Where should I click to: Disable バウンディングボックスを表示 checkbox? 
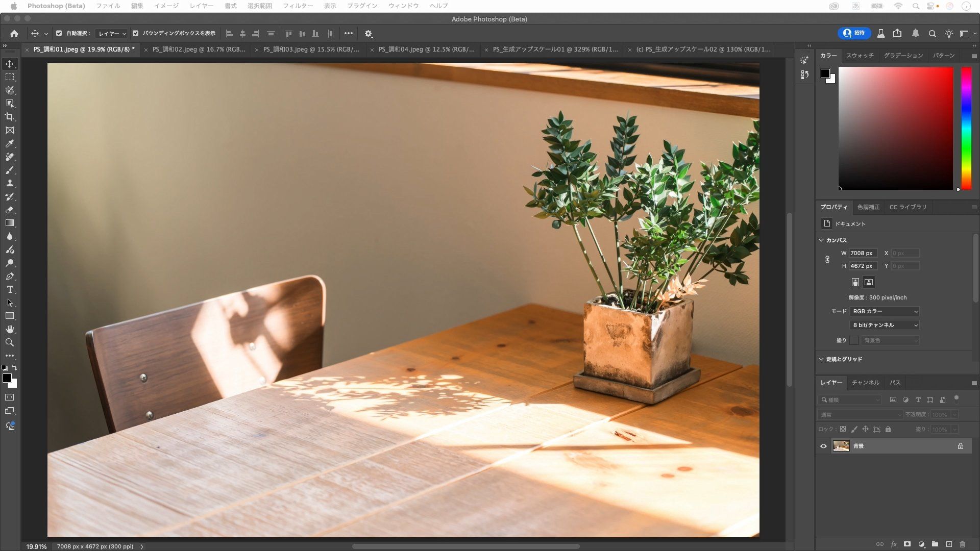[135, 33]
